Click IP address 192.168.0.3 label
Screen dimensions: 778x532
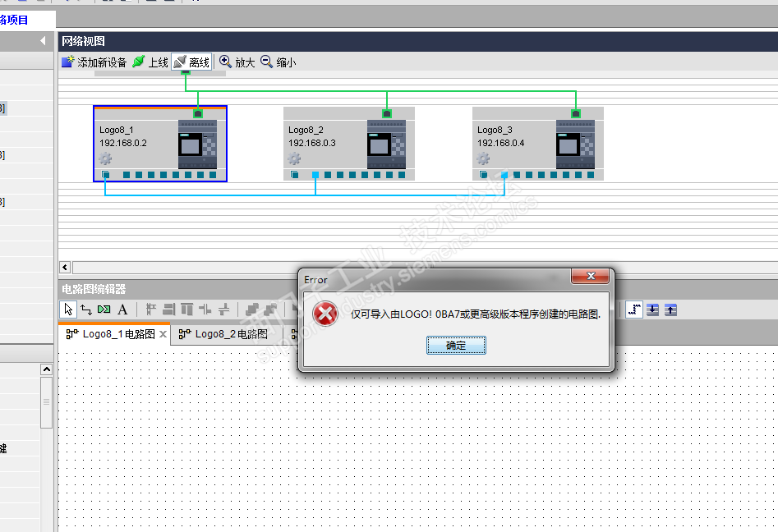tap(312, 143)
